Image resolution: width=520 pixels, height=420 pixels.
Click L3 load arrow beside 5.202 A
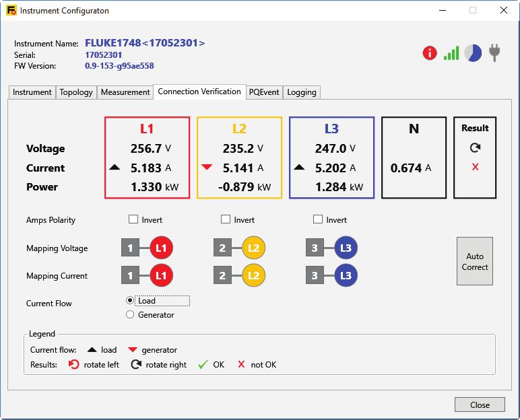[299, 167]
